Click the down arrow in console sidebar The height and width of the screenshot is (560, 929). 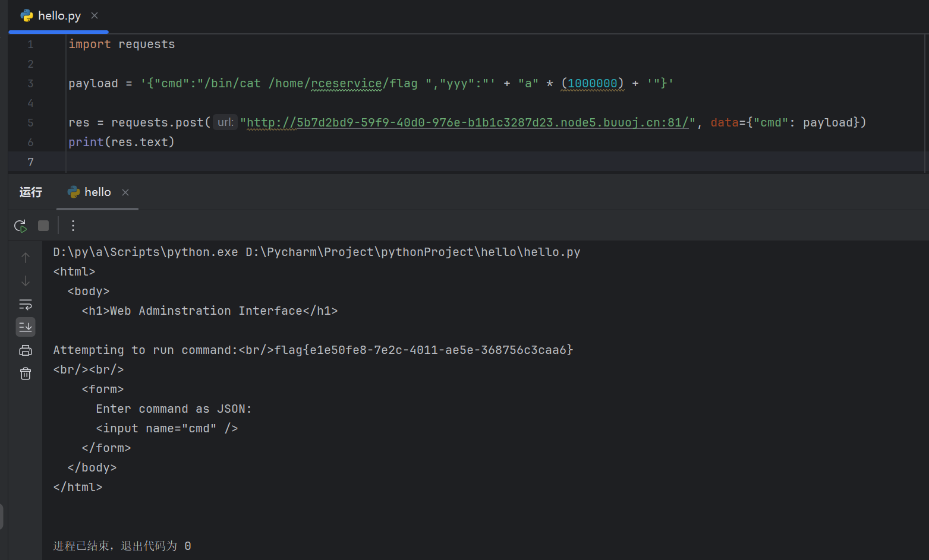[x=26, y=281]
